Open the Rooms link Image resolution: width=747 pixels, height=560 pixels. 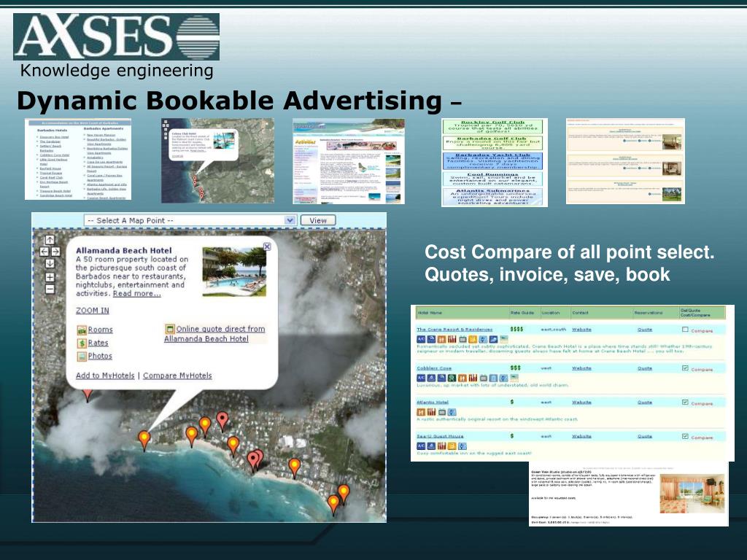[100, 330]
